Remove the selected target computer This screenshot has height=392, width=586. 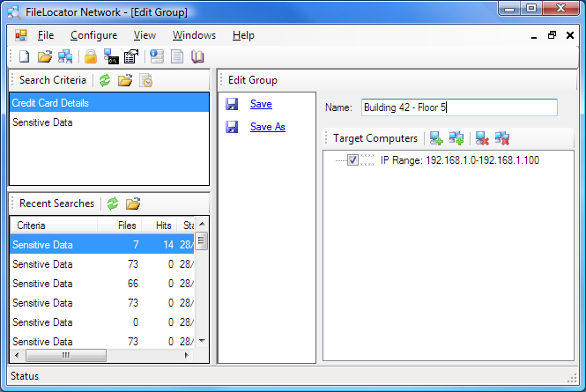pos(482,138)
